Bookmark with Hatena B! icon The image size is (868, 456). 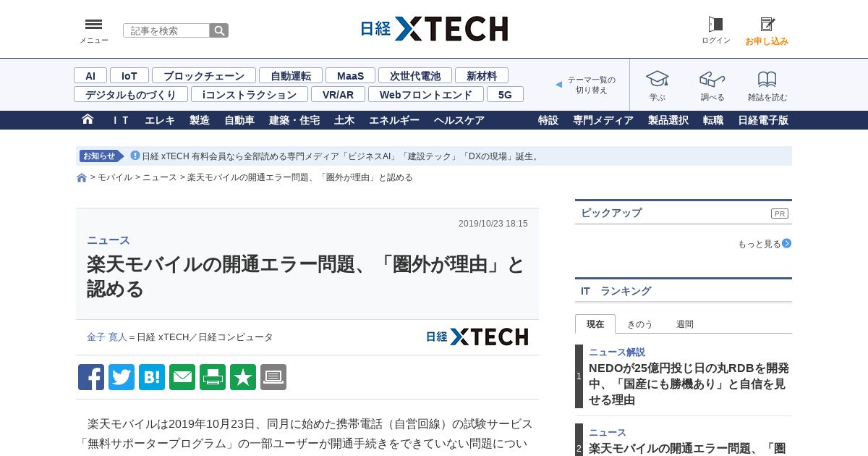152,377
